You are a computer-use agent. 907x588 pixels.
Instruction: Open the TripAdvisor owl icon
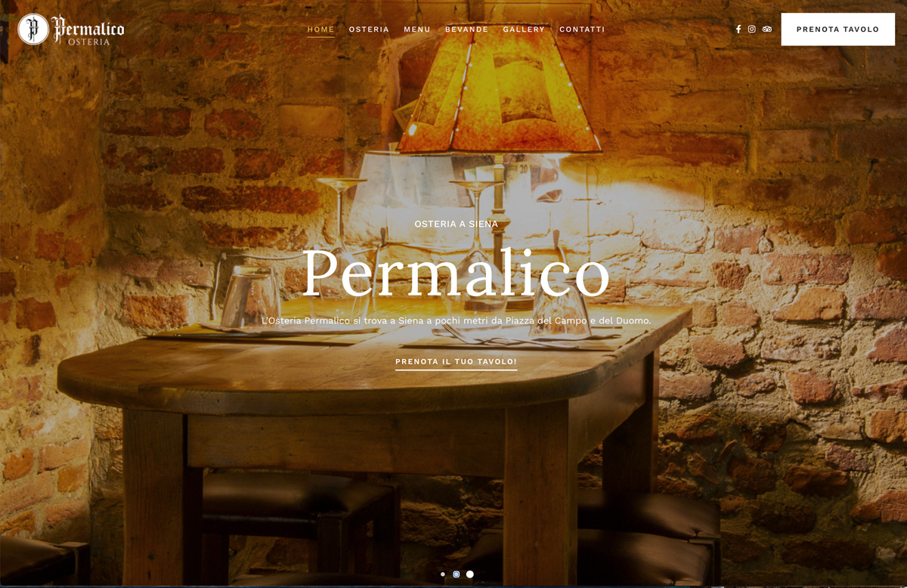point(767,29)
